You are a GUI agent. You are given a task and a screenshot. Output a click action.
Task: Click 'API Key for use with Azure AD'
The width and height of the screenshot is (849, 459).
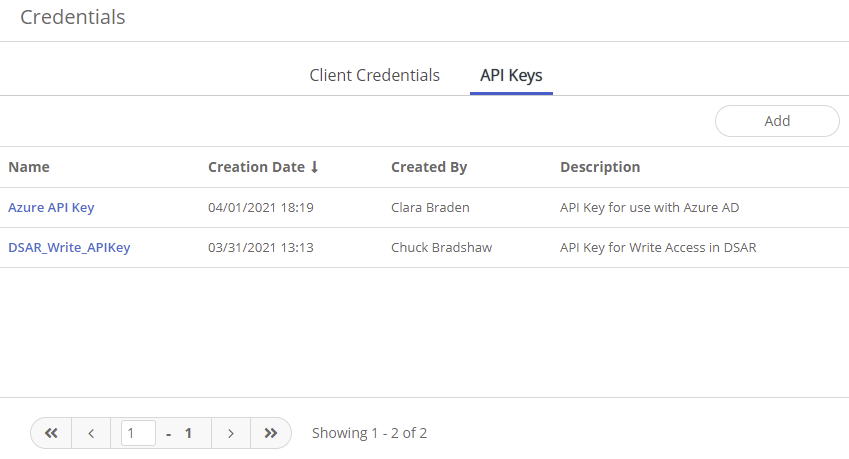click(x=649, y=207)
